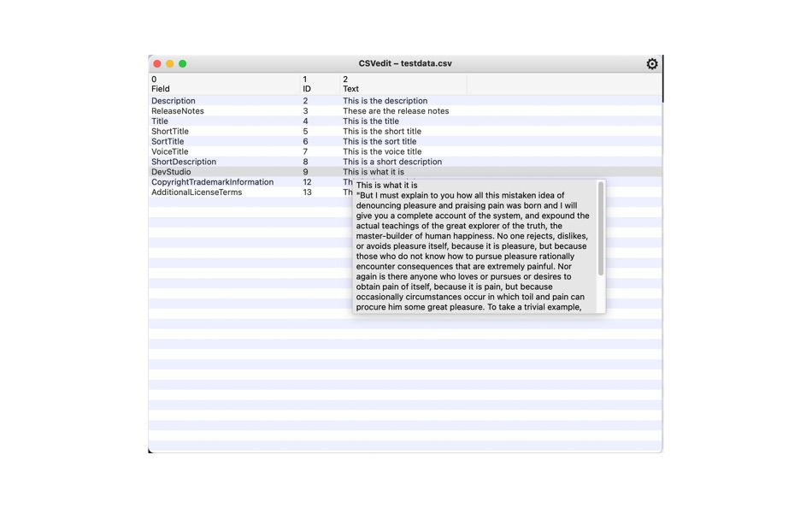The width and height of the screenshot is (812, 508).
Task: Click the ID column header
Action: 320,84
